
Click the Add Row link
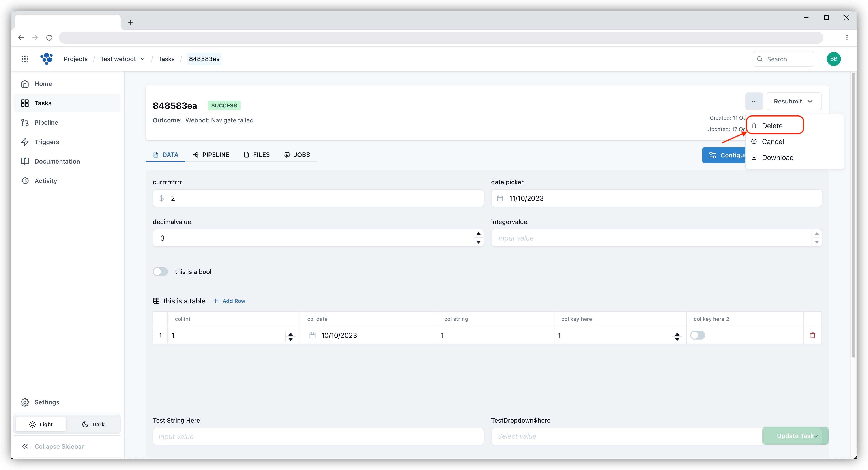[230, 301]
